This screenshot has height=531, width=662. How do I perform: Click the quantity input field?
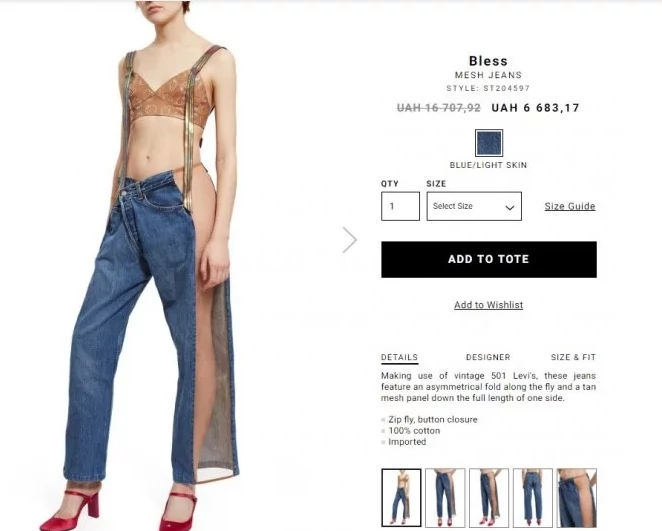tap(400, 206)
